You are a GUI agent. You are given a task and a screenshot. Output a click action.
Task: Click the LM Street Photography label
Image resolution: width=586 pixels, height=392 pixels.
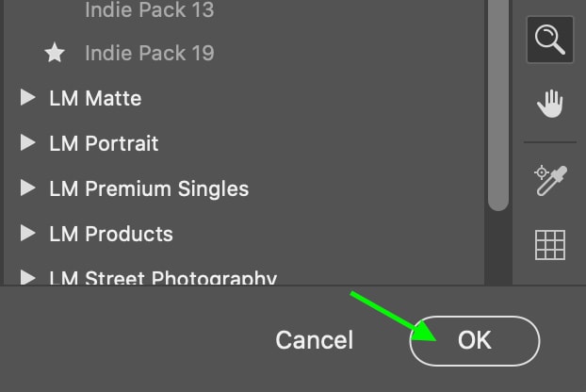tap(162, 277)
